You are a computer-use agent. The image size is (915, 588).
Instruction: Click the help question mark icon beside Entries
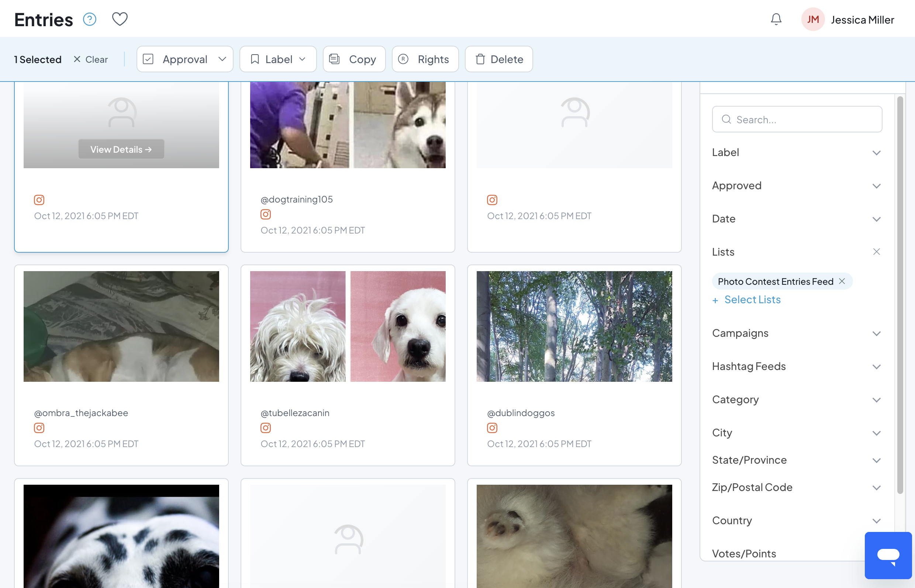90,20
